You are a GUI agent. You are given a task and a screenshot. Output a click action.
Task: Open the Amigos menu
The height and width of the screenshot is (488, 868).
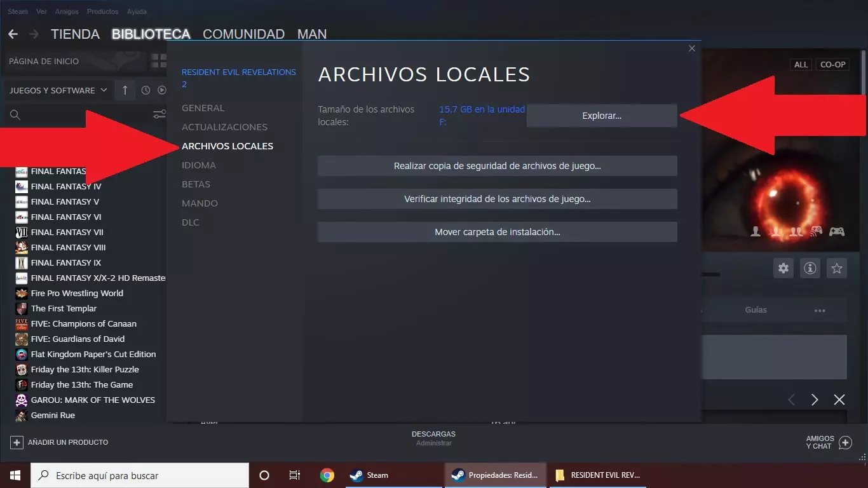click(67, 11)
